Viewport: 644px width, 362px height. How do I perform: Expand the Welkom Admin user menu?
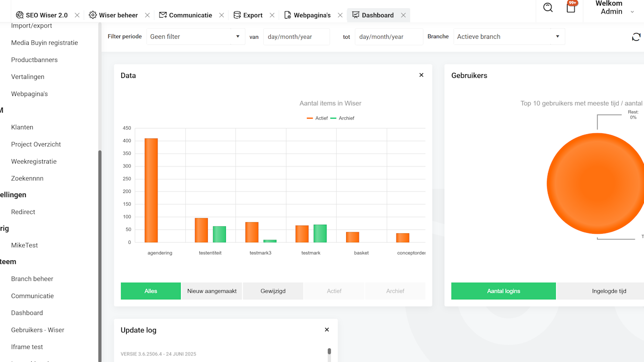(614, 8)
